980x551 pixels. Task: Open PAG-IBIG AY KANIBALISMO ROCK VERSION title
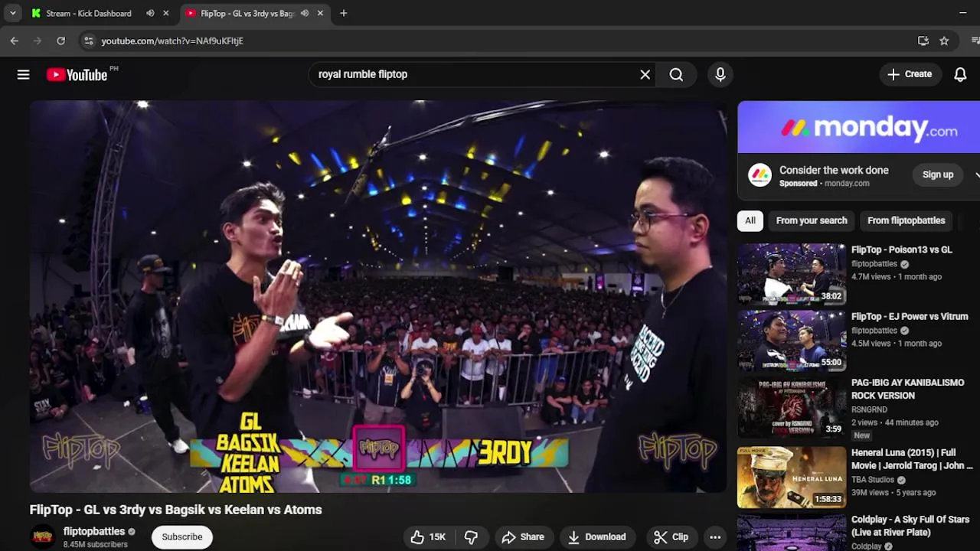[x=908, y=389]
